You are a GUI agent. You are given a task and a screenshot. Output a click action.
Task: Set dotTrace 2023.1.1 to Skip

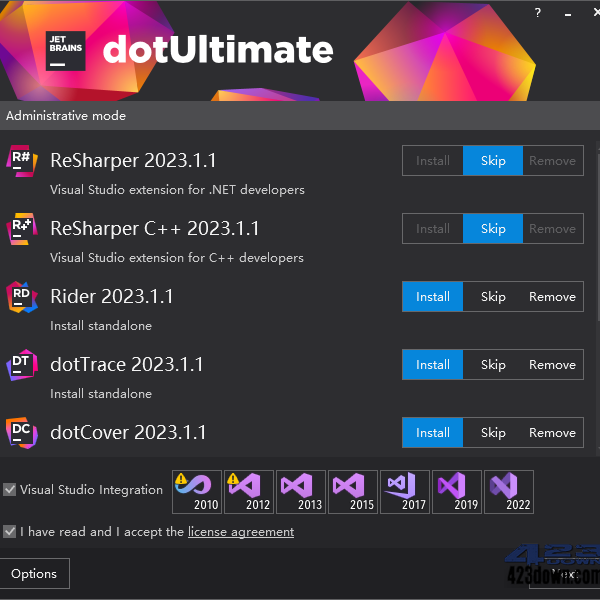coord(493,365)
